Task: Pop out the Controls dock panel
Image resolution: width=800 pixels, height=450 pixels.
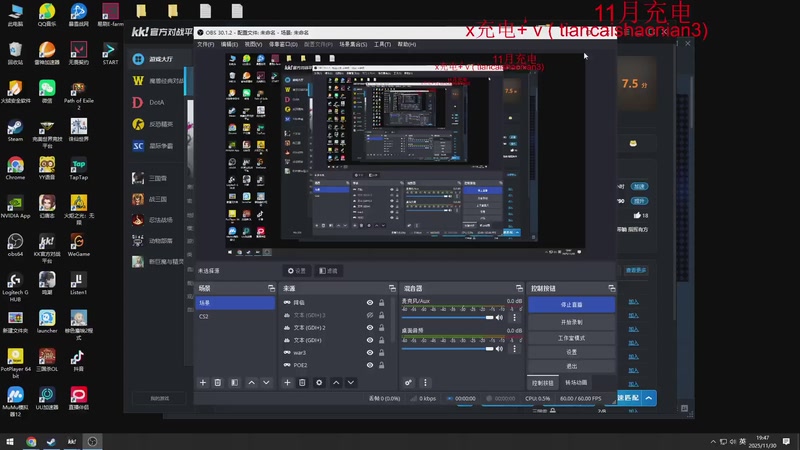Action: pyautogui.click(x=611, y=288)
